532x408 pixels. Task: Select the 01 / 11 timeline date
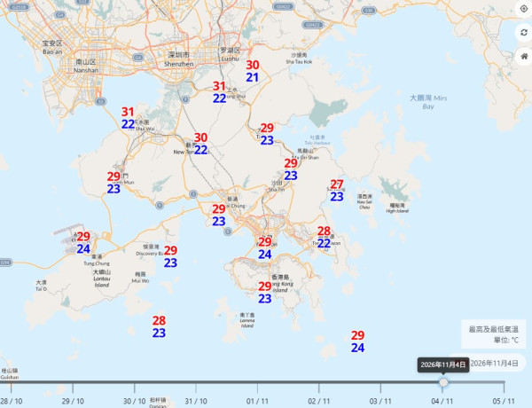pos(257,401)
